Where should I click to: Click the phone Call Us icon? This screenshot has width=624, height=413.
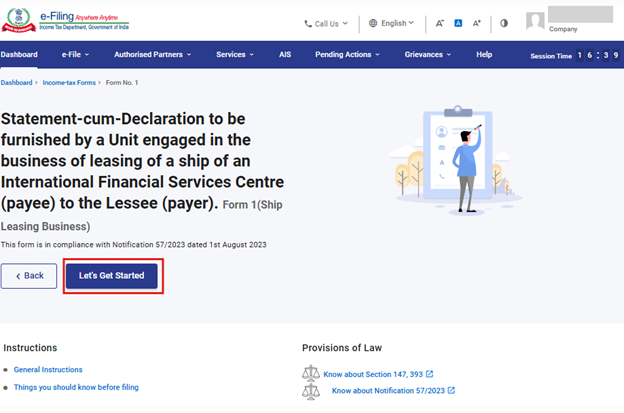point(308,23)
